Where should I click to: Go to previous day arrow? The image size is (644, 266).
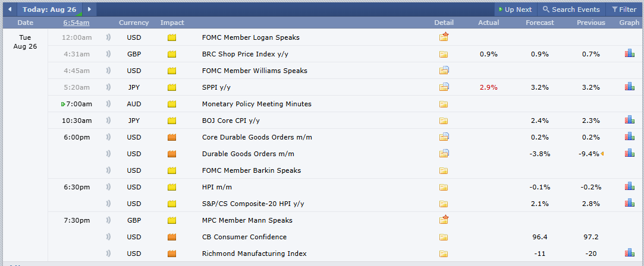pyautogui.click(x=10, y=9)
